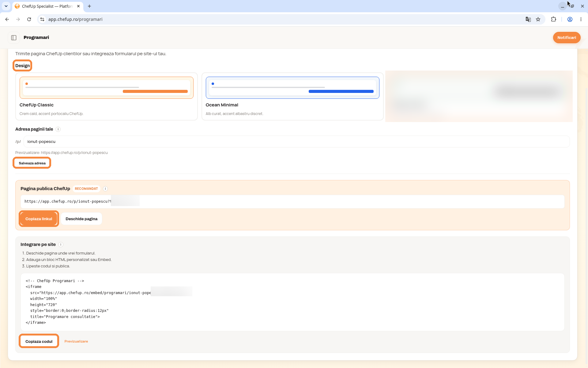Toggle the sidebar panel icon
Screen dimensions: 588x368
(14, 38)
